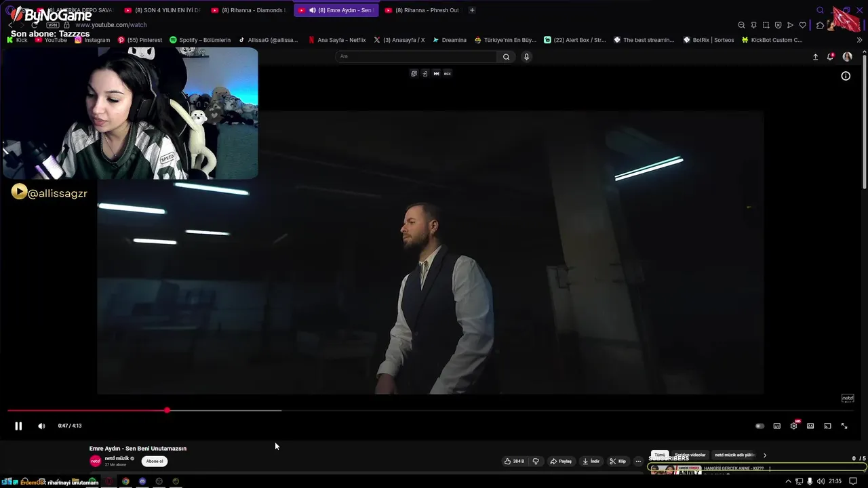Click the search magnifier button
Viewport: 868px width, 488px height.
[506, 57]
